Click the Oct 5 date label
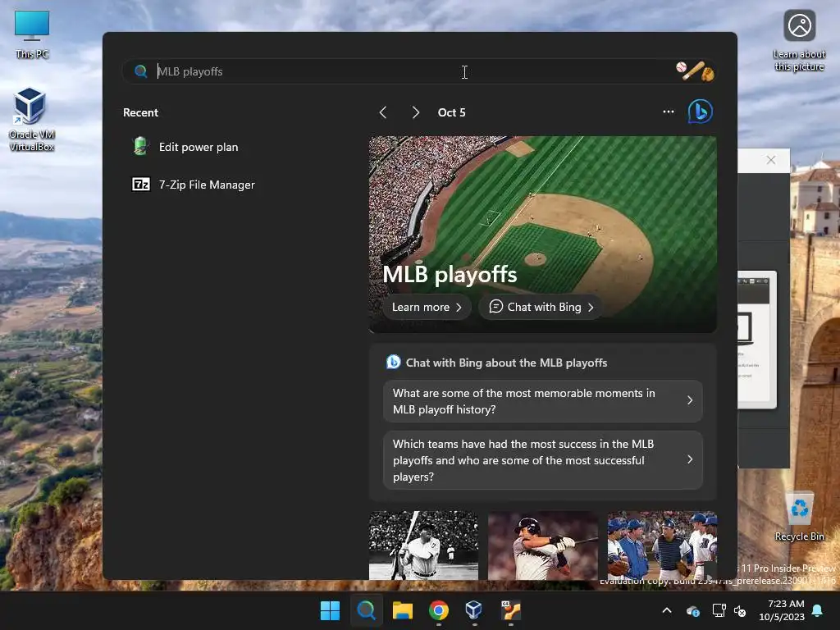Viewport: 840px width, 630px height. point(452,112)
